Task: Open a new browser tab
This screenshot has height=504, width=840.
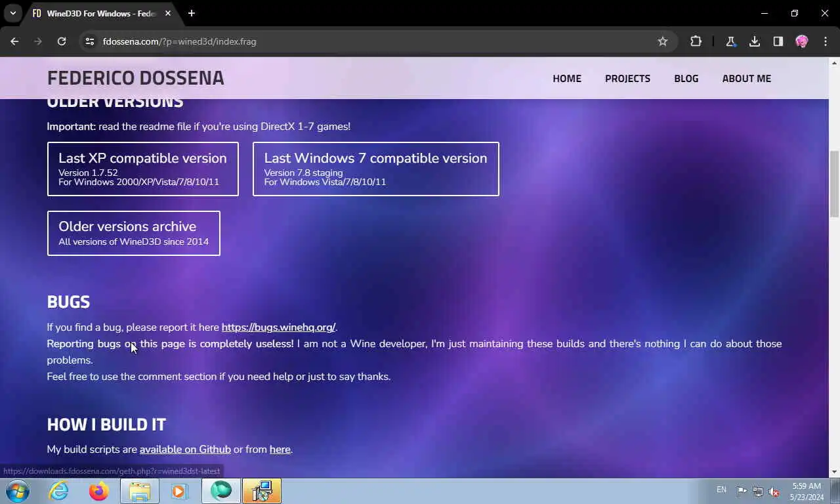Action: (191, 13)
